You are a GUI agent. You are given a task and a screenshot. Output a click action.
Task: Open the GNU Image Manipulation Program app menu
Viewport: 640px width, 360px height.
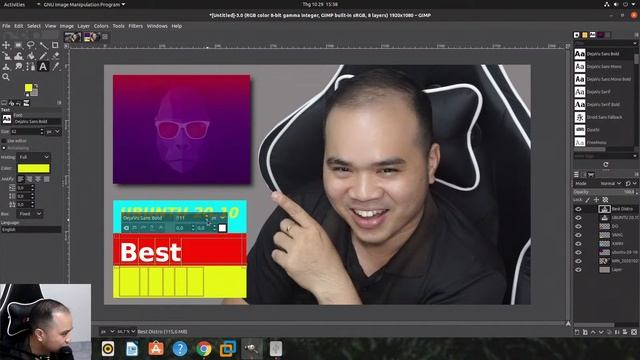[x=81, y=4]
